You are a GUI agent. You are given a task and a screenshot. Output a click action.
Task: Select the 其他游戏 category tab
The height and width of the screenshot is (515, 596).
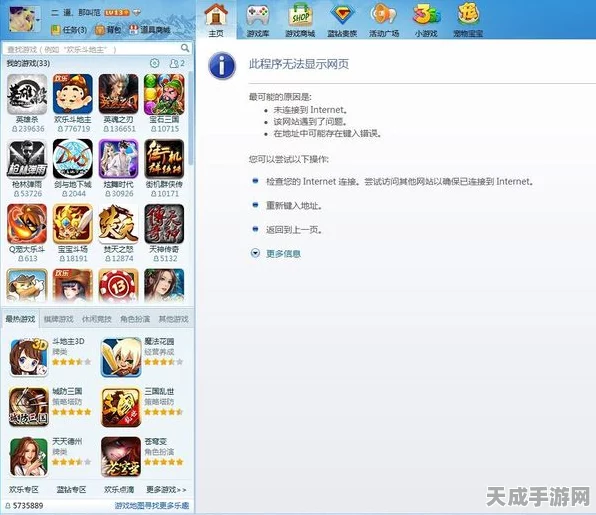173,319
